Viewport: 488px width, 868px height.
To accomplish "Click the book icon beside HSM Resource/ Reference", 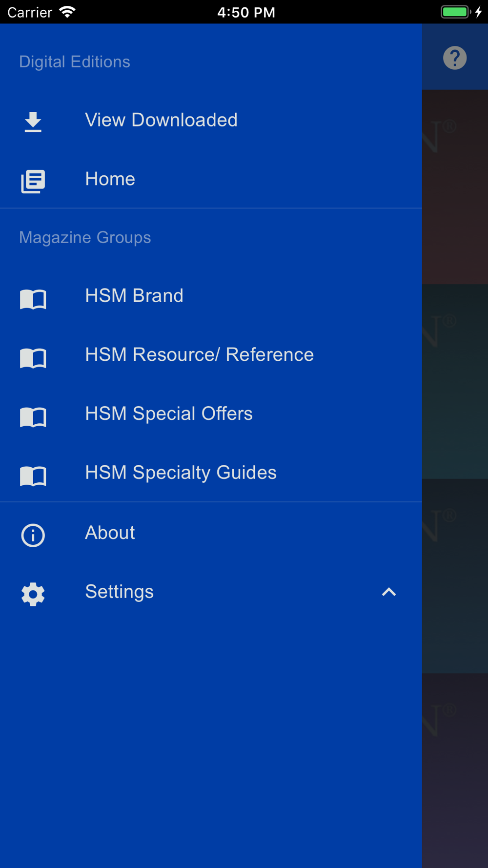I will coord(33,357).
